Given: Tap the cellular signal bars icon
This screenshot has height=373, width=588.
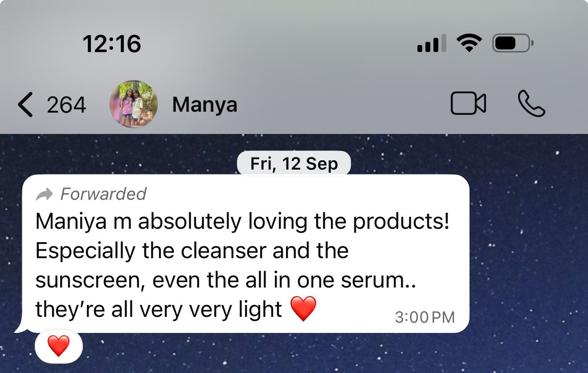Looking at the screenshot, I should pos(432,44).
